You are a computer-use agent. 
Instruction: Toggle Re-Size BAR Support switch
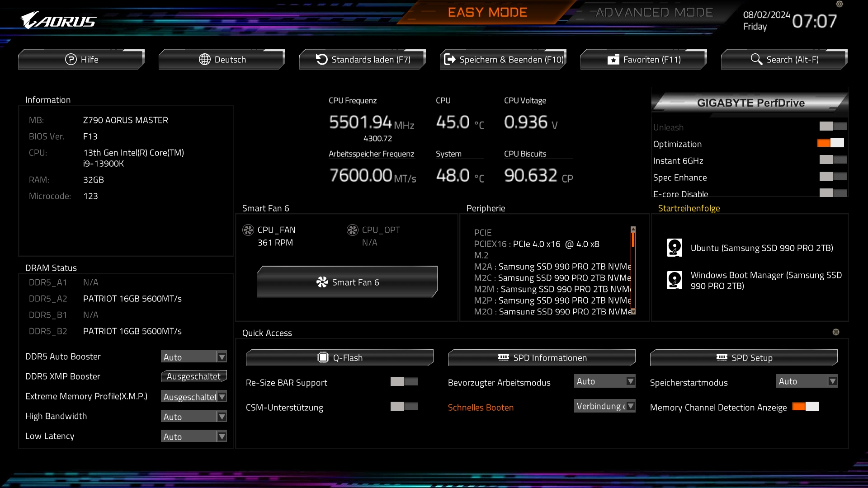(404, 381)
